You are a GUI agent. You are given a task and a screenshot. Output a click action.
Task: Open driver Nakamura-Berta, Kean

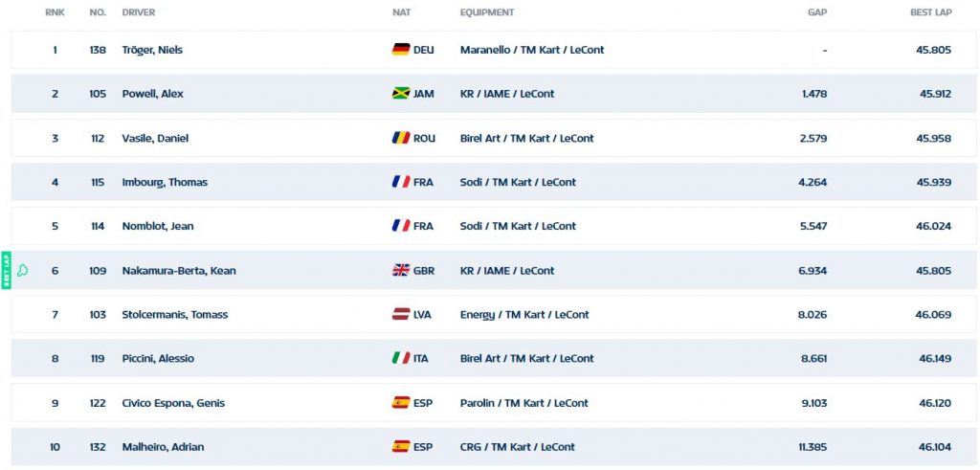(179, 271)
